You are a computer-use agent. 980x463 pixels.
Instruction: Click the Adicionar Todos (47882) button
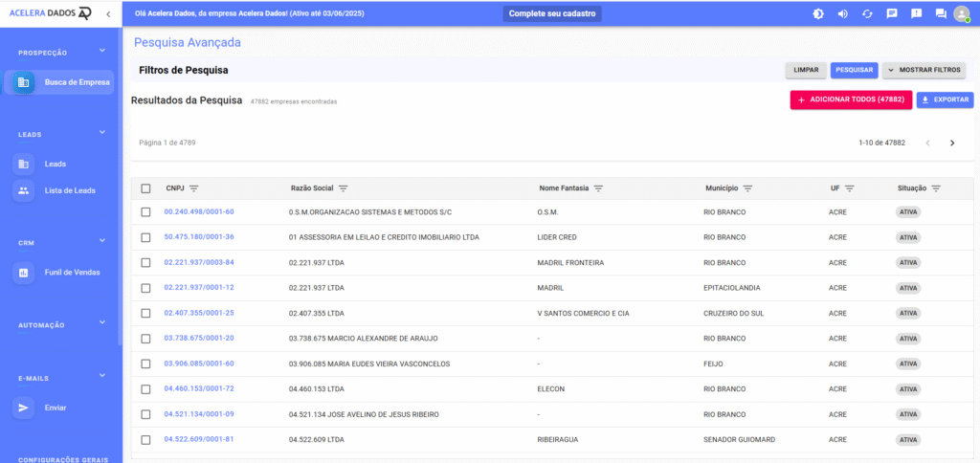point(850,99)
